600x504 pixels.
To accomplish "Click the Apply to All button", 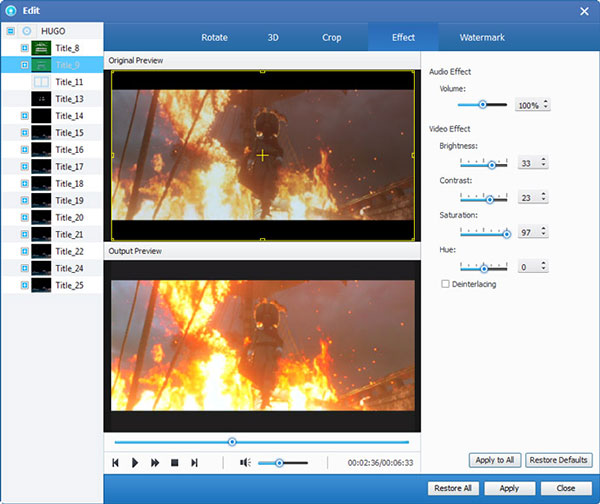I will click(x=495, y=460).
